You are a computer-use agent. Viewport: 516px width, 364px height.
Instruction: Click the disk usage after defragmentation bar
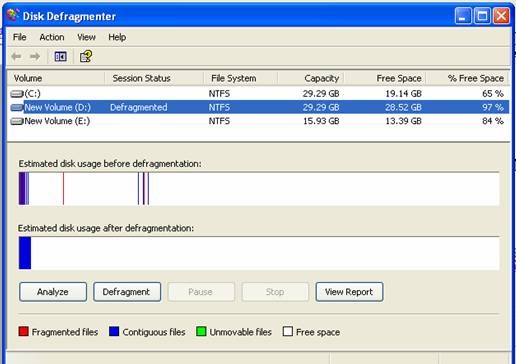click(x=259, y=253)
